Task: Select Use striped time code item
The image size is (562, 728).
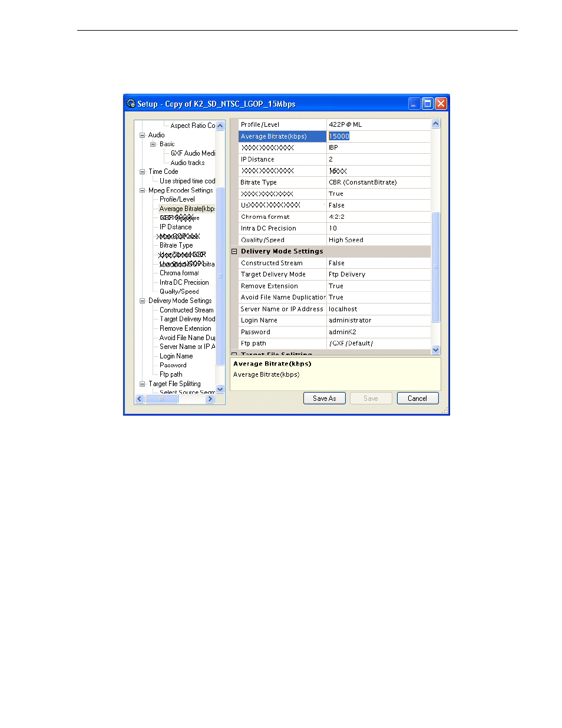Action: (x=187, y=181)
